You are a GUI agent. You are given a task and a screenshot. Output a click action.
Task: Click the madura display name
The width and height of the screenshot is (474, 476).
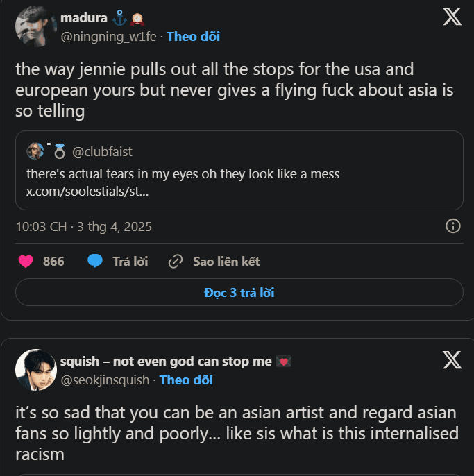pyautogui.click(x=84, y=17)
